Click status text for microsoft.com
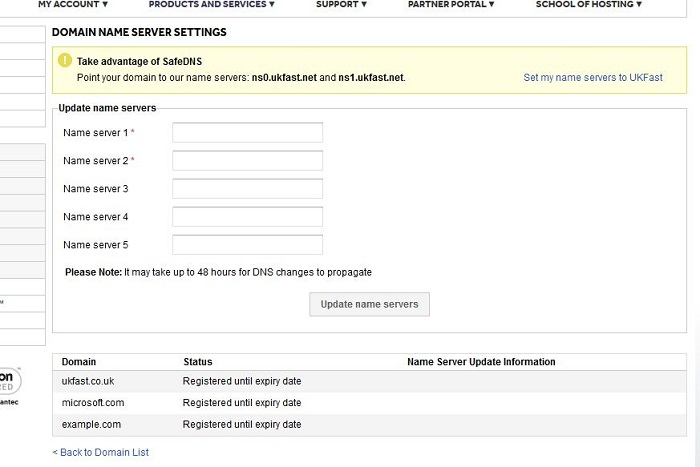 coord(242,403)
